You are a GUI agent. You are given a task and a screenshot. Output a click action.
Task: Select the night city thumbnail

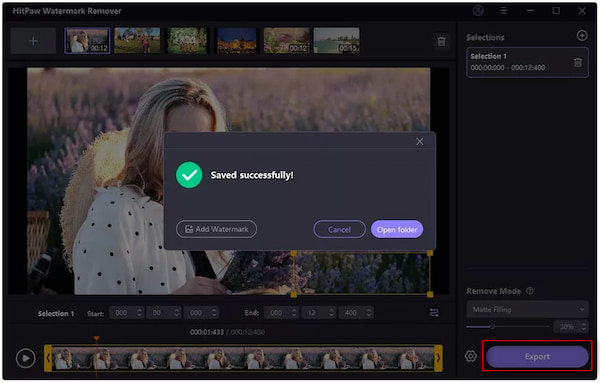pos(237,41)
